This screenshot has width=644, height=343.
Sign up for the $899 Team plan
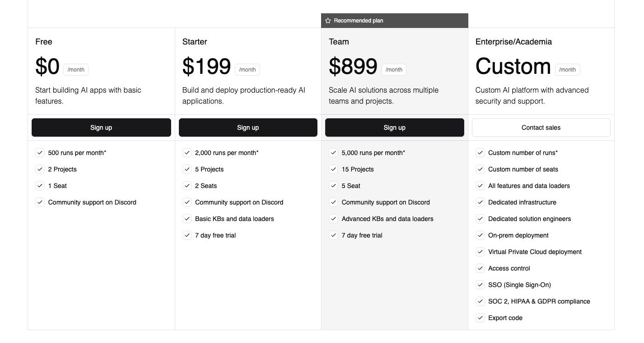coord(394,127)
